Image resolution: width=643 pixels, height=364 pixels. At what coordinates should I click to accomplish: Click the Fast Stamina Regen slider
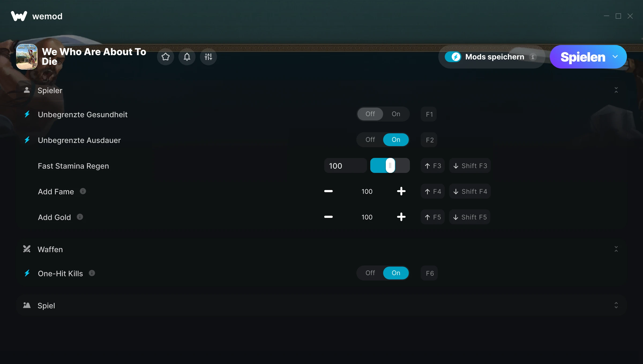390,165
